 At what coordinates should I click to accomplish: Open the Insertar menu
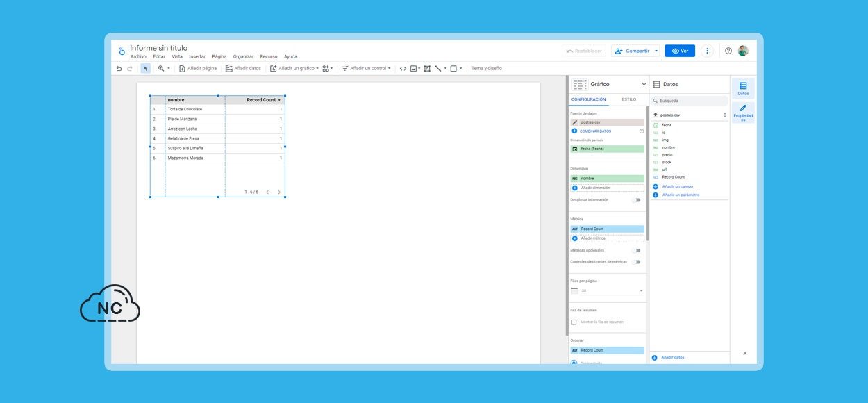point(197,57)
